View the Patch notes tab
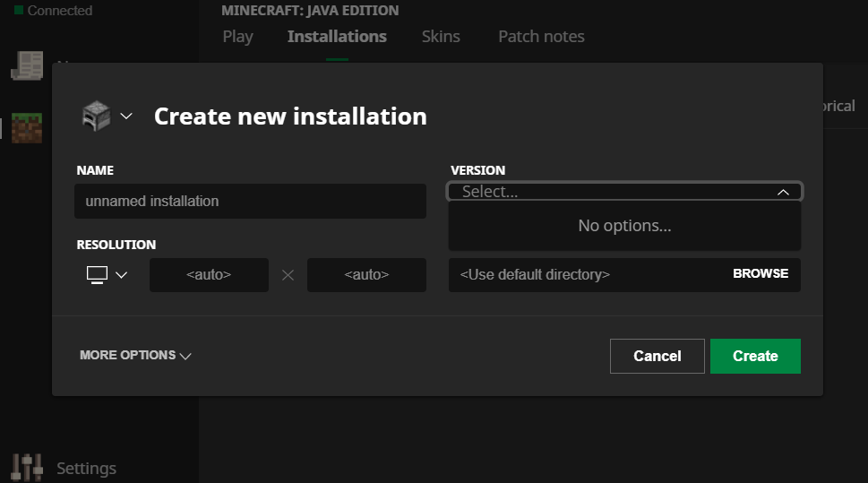 (x=541, y=37)
